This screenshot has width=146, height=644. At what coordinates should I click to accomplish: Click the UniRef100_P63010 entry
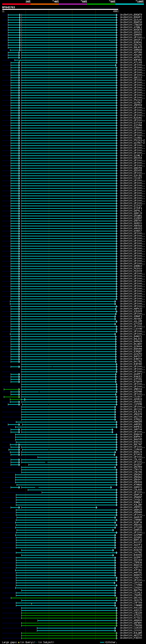click(131, 268)
